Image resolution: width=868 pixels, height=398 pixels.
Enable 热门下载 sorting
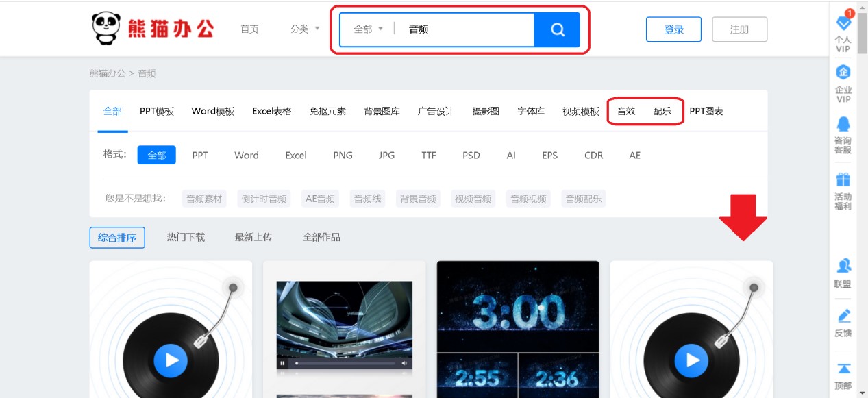pyautogui.click(x=186, y=237)
